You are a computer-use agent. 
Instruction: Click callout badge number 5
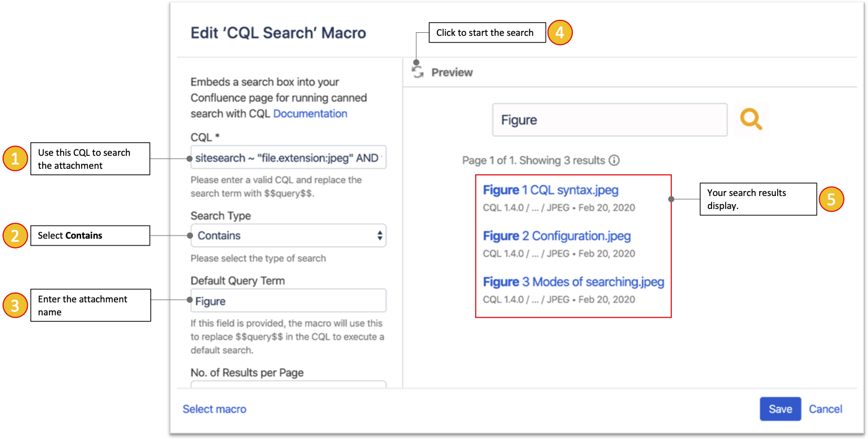tap(831, 199)
